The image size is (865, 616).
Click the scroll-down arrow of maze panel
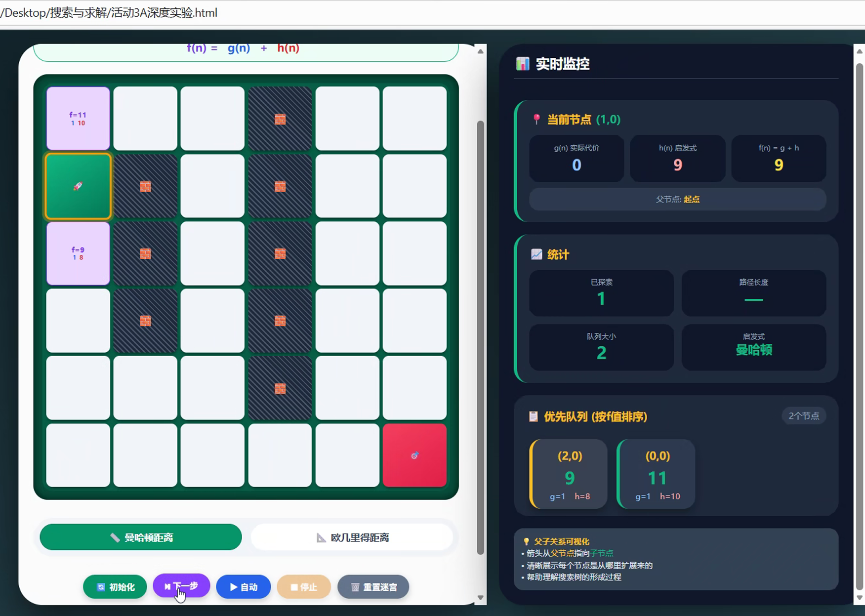[x=480, y=597]
